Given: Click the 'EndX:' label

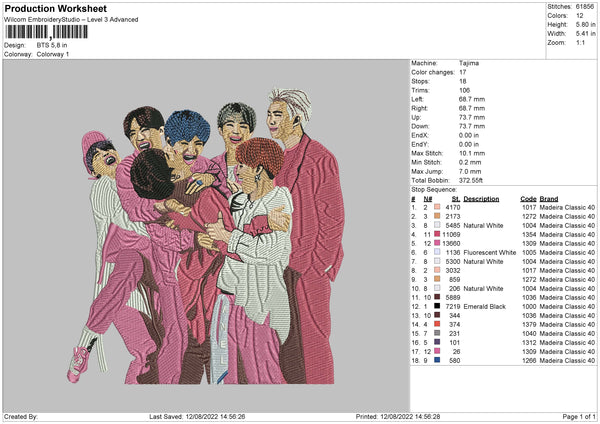Looking at the screenshot, I should coord(420,135).
